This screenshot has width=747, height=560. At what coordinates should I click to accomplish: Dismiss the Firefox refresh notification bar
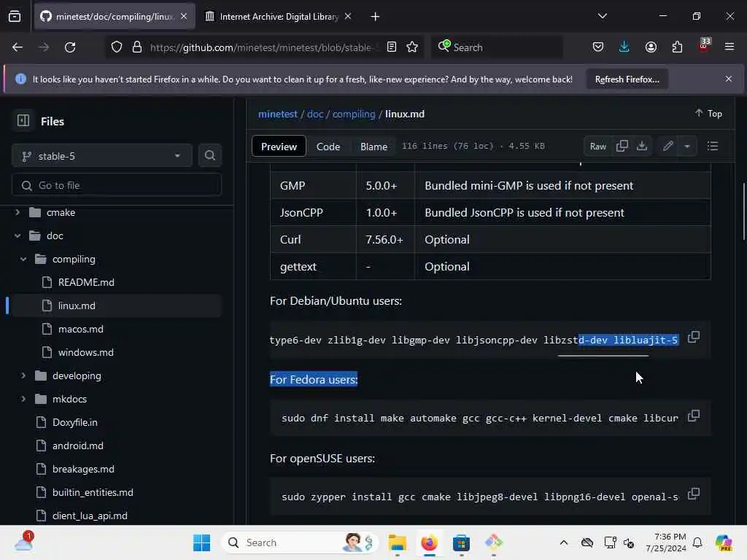pyautogui.click(x=729, y=79)
